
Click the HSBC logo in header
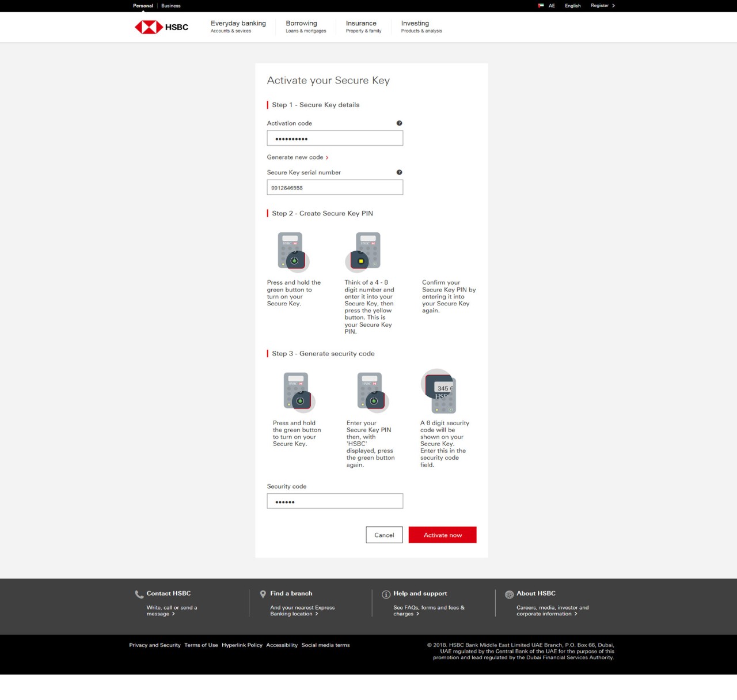(161, 27)
